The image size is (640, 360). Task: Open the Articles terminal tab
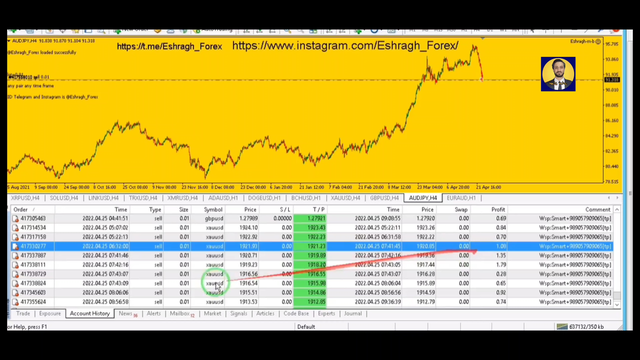pyautogui.click(x=265, y=313)
